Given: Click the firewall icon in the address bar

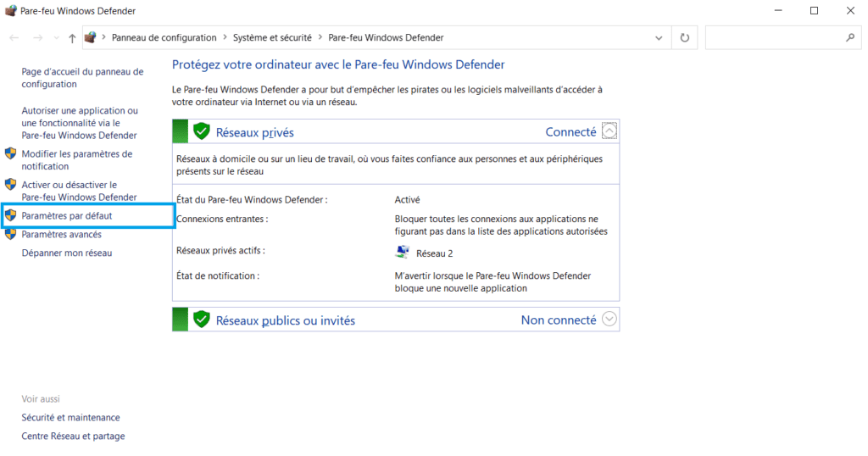Looking at the screenshot, I should coord(90,37).
